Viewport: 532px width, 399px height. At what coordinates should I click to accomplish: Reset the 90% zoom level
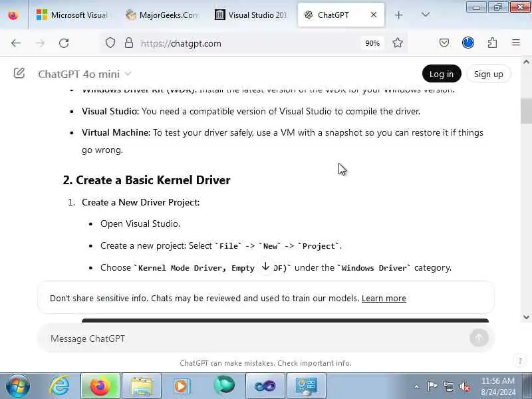(x=372, y=43)
